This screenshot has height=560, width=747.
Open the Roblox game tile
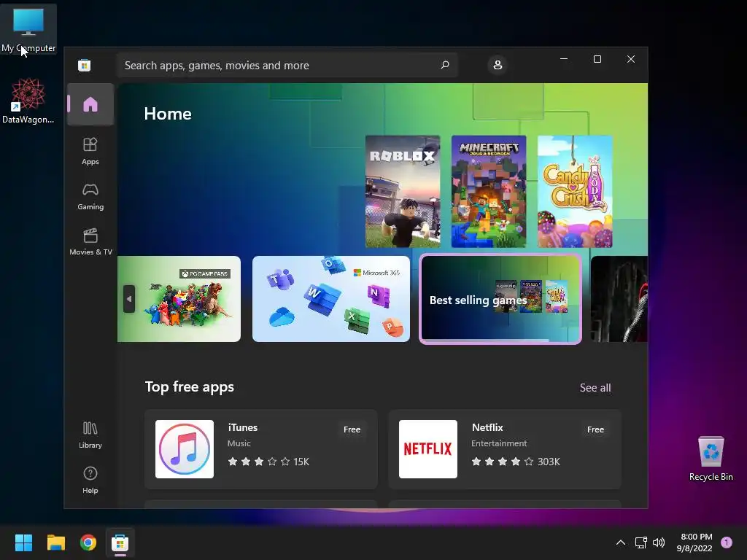[x=403, y=192]
